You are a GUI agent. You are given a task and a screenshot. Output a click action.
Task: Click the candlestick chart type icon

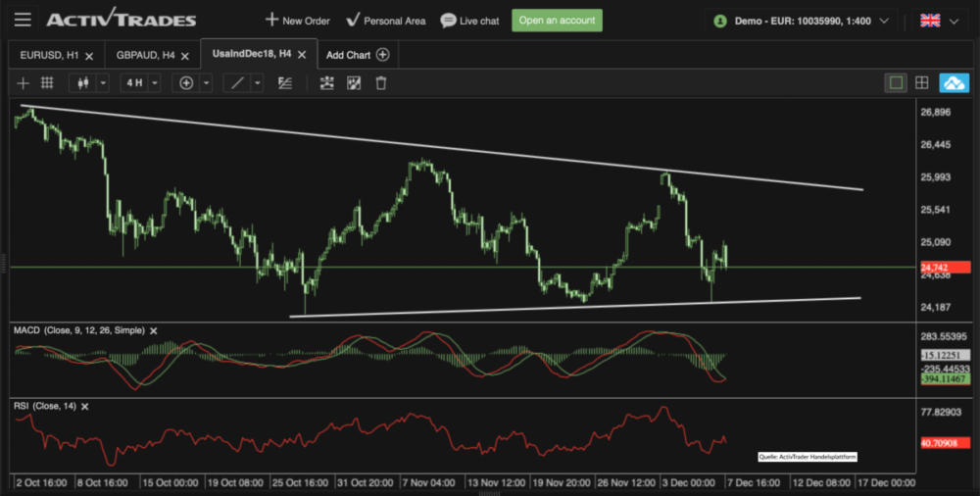(x=83, y=83)
